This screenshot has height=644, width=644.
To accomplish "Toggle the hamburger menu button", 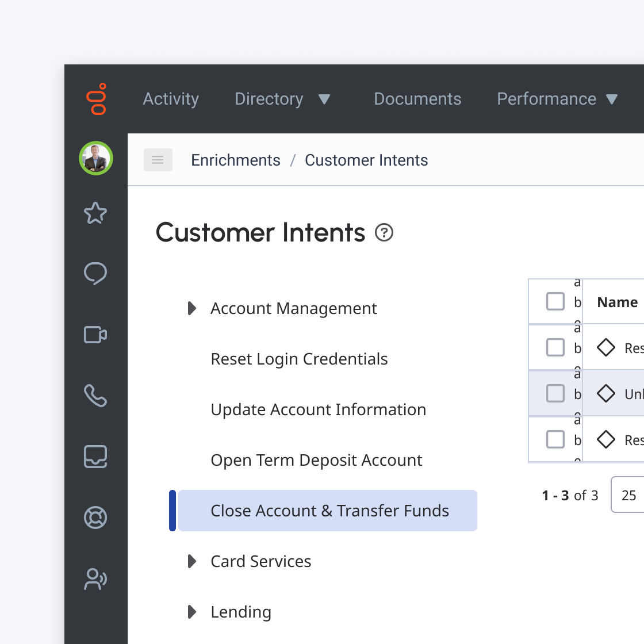I will coord(158,160).
